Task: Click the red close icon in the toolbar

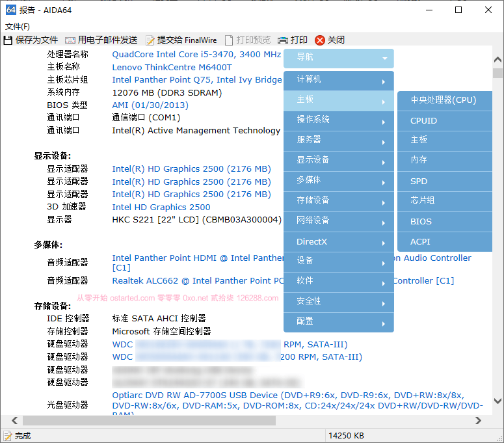Action: pos(320,40)
